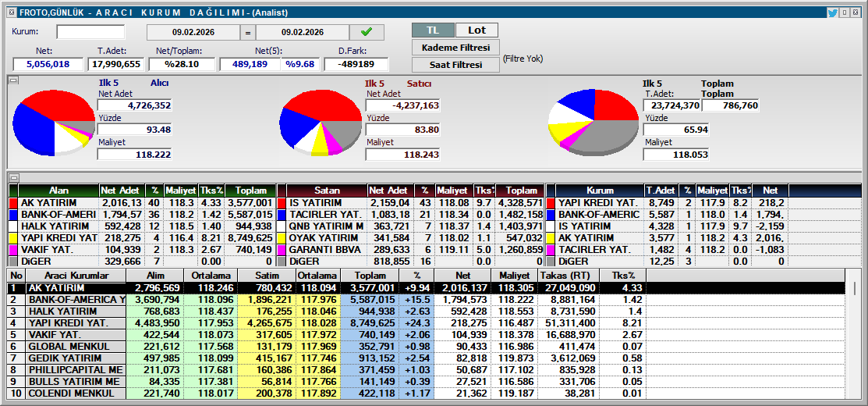Switch units to TL
The image size is (868, 406).
click(x=433, y=30)
